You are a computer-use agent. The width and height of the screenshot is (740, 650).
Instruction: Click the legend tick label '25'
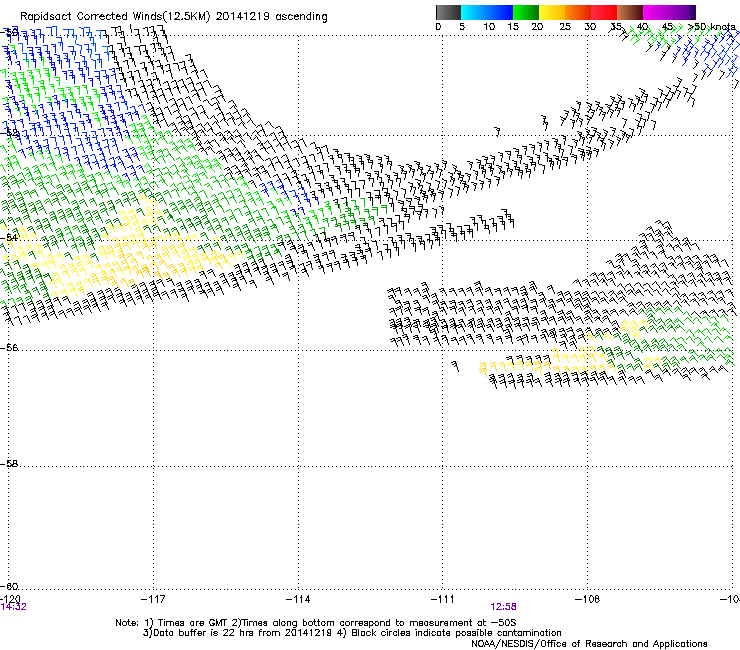[x=565, y=27]
